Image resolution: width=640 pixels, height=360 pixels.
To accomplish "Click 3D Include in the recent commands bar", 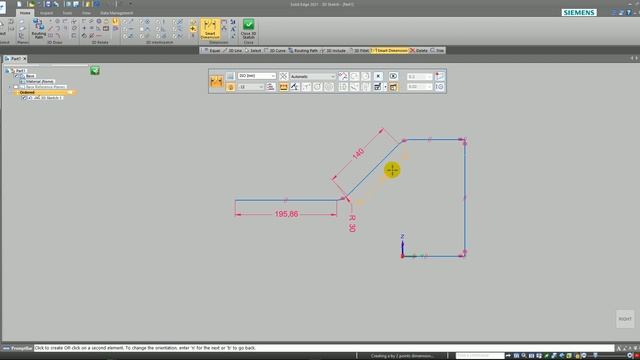I will click(x=333, y=51).
